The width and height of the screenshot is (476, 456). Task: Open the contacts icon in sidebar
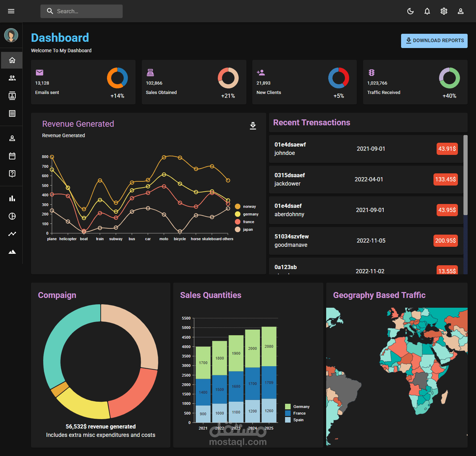coord(12,96)
